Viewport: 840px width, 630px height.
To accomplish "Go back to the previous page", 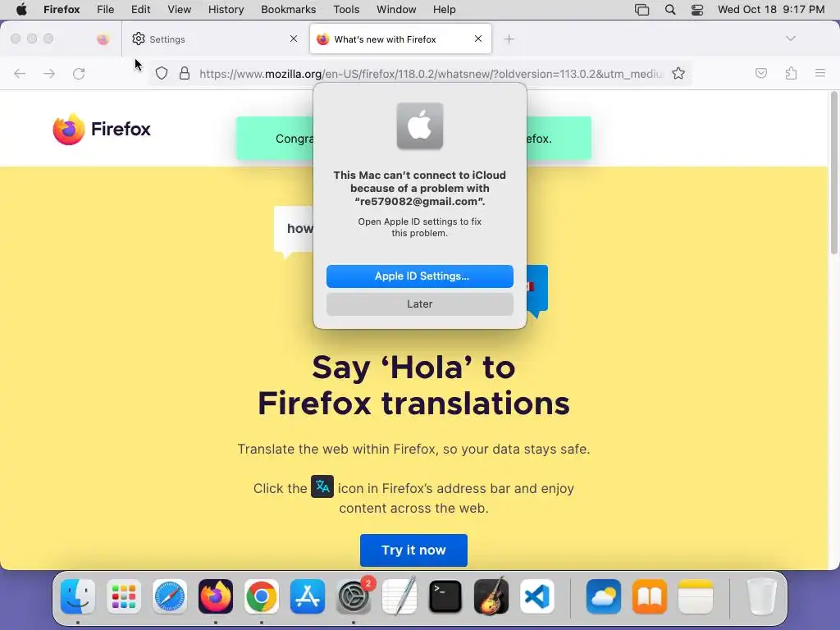I will (20, 73).
